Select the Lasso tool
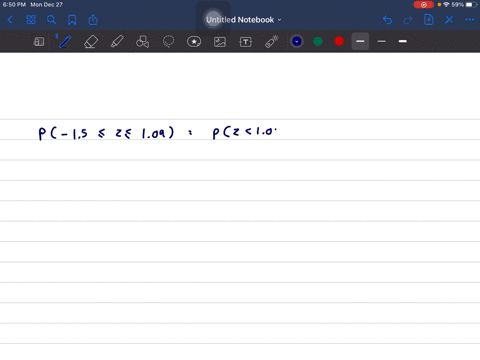This screenshot has width=480, height=360. click(x=168, y=42)
